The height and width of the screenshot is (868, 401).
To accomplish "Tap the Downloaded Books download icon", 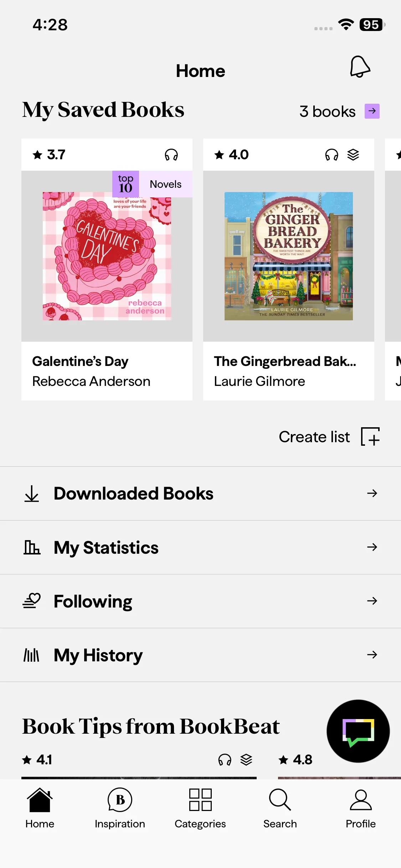I will click(x=32, y=494).
